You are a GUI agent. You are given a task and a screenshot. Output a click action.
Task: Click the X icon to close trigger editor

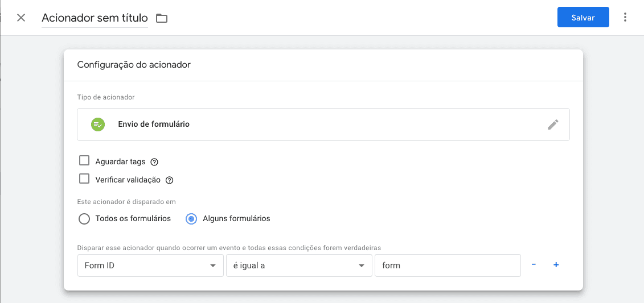click(21, 18)
